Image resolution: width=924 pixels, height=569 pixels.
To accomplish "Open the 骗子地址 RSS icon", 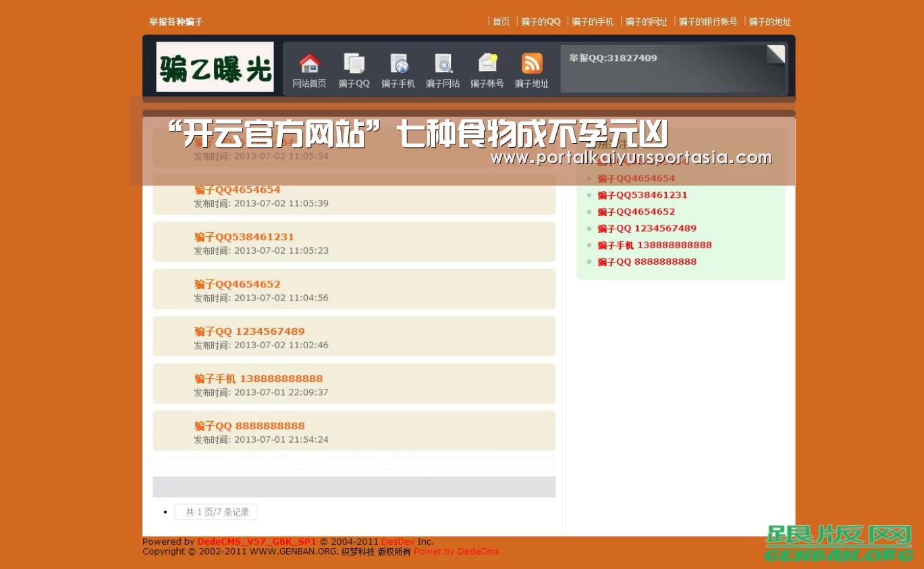I will tap(532, 63).
